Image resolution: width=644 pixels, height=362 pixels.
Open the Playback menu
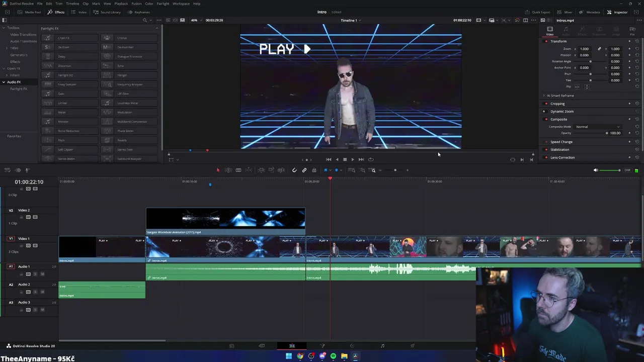point(121,4)
